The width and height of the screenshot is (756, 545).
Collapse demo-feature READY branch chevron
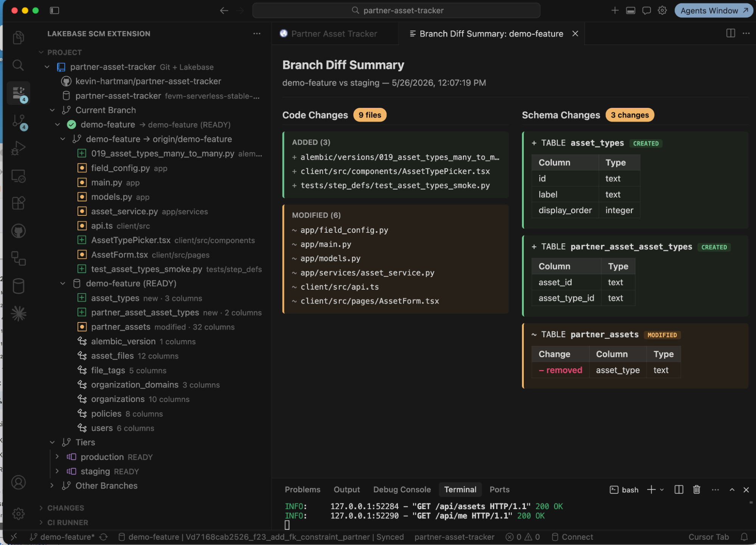[x=57, y=125]
